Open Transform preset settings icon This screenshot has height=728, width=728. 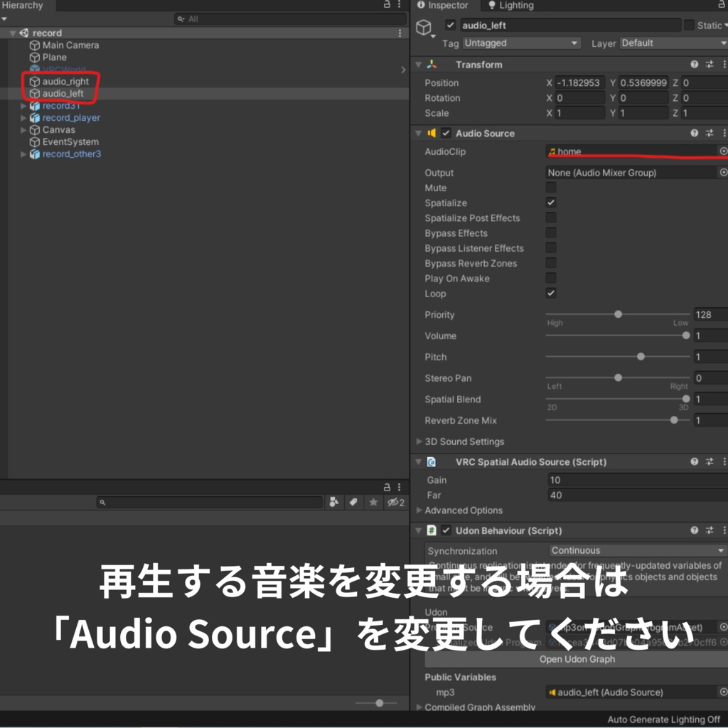pos(710,65)
